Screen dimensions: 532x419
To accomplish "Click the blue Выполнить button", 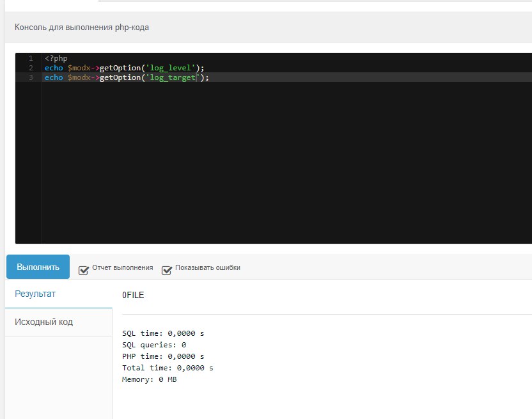I will [x=38, y=267].
